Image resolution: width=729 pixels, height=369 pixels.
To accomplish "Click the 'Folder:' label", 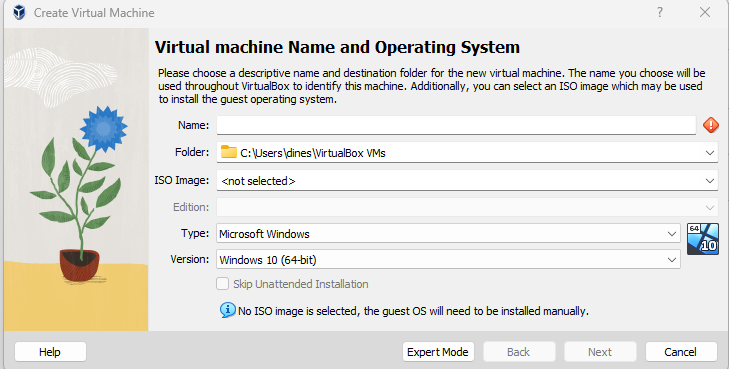I will [x=192, y=152].
